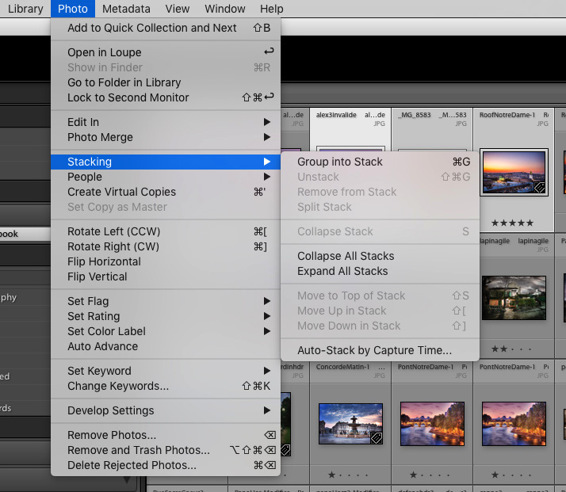Select Lock to Second Monitor

tap(166, 97)
